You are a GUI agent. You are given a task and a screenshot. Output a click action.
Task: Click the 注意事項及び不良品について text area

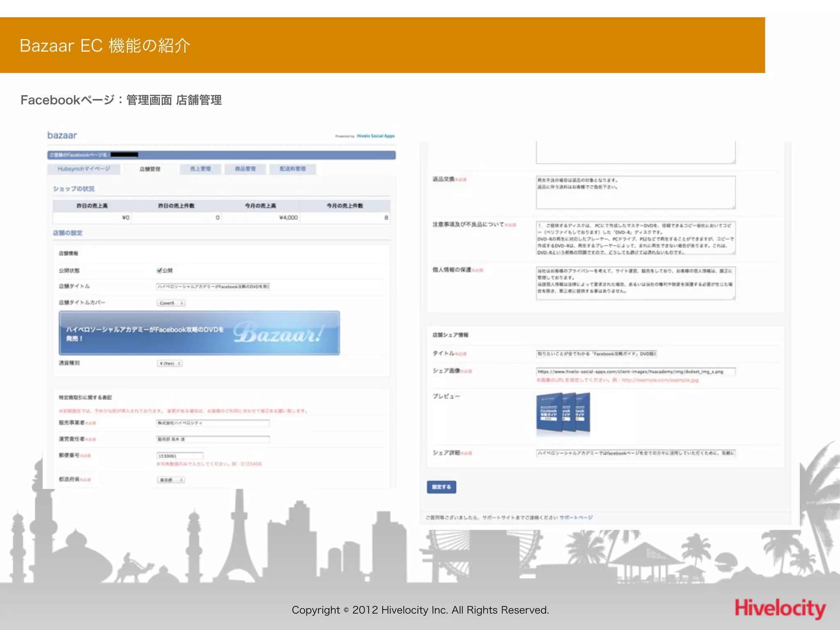[635, 238]
